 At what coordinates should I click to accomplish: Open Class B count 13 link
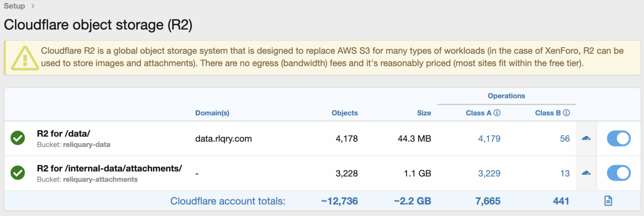[x=565, y=173]
